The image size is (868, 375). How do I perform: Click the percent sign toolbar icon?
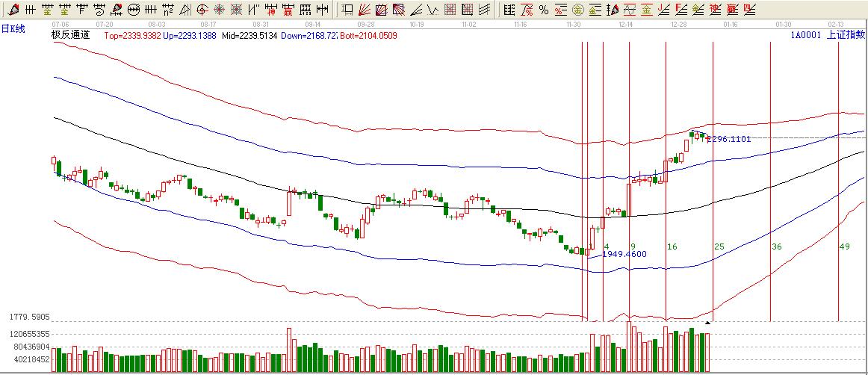click(x=544, y=10)
